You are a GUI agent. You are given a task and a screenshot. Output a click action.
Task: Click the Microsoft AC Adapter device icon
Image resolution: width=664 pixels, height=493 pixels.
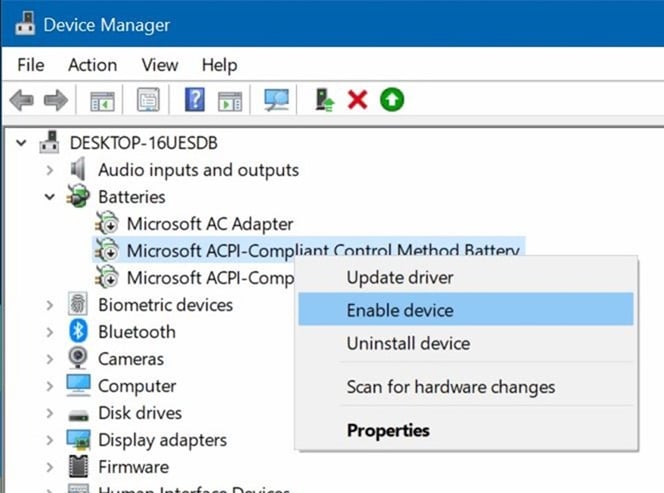point(107,223)
